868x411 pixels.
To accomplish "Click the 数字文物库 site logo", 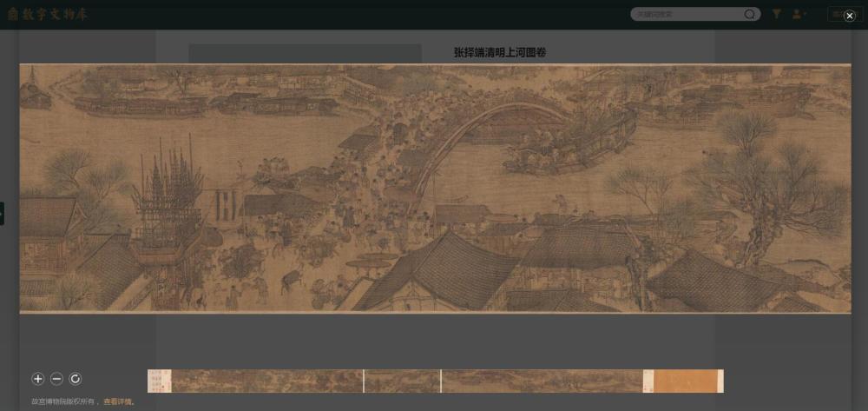I will pos(48,15).
